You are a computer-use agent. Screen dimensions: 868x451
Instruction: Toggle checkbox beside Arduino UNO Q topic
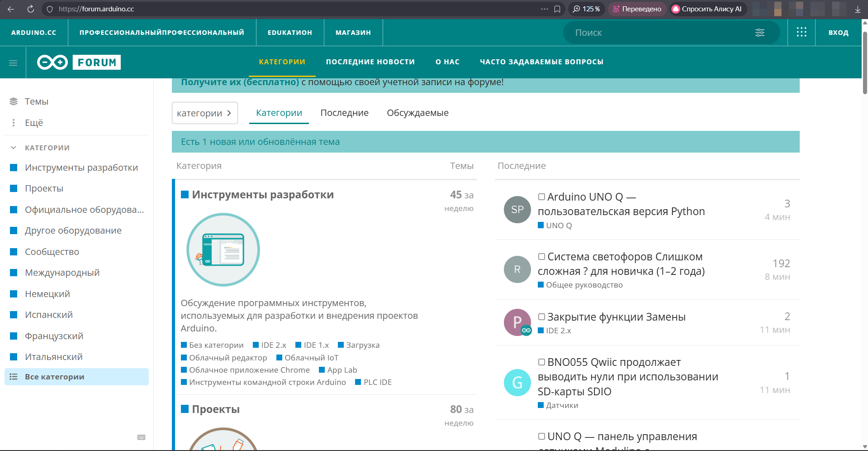click(541, 197)
